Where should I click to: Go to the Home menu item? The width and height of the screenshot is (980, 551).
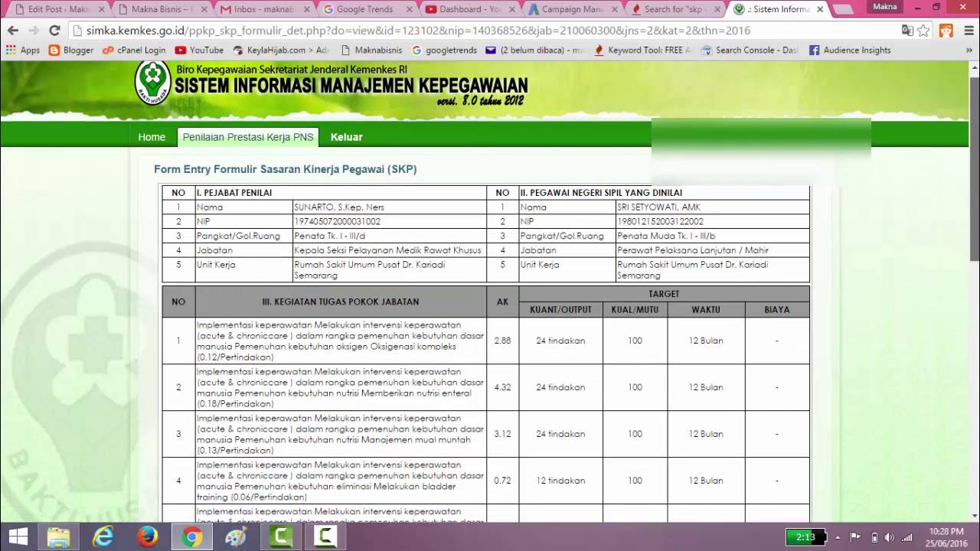click(x=152, y=137)
